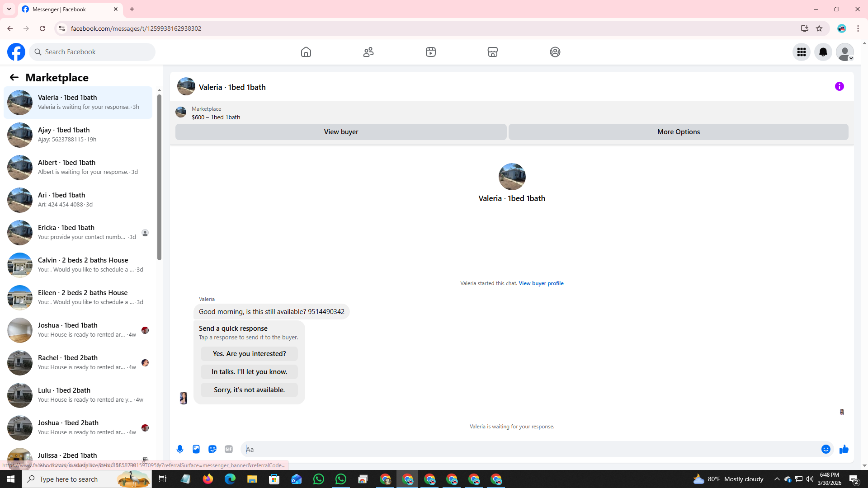Click the voice clip microphone icon
This screenshot has width=868, height=488.
click(180, 449)
